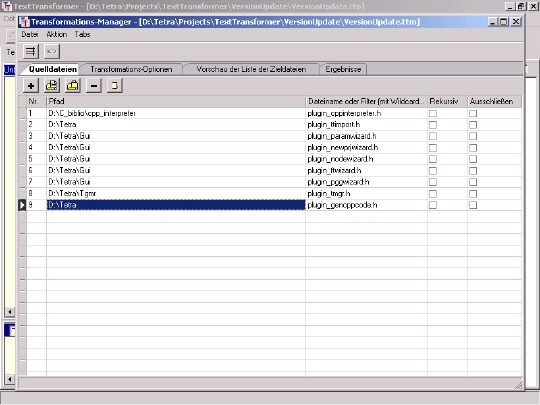Tick Rekursiv for plugin_tmgr.h row
Screen dimensions: 540x405
click(433, 194)
